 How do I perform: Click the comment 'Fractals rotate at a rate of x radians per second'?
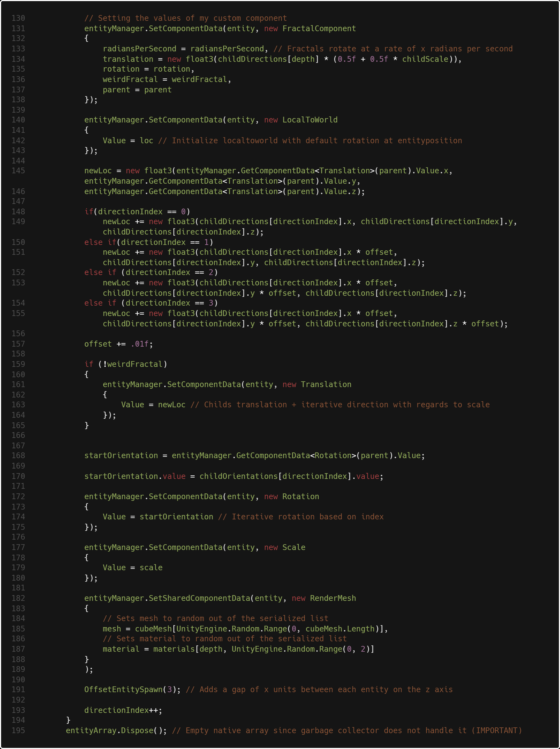click(400, 49)
